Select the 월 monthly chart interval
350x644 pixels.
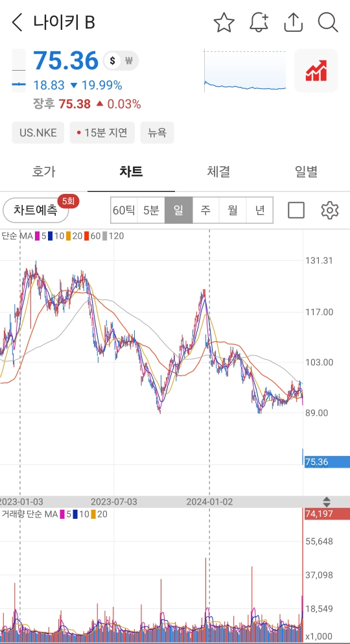coord(233,210)
